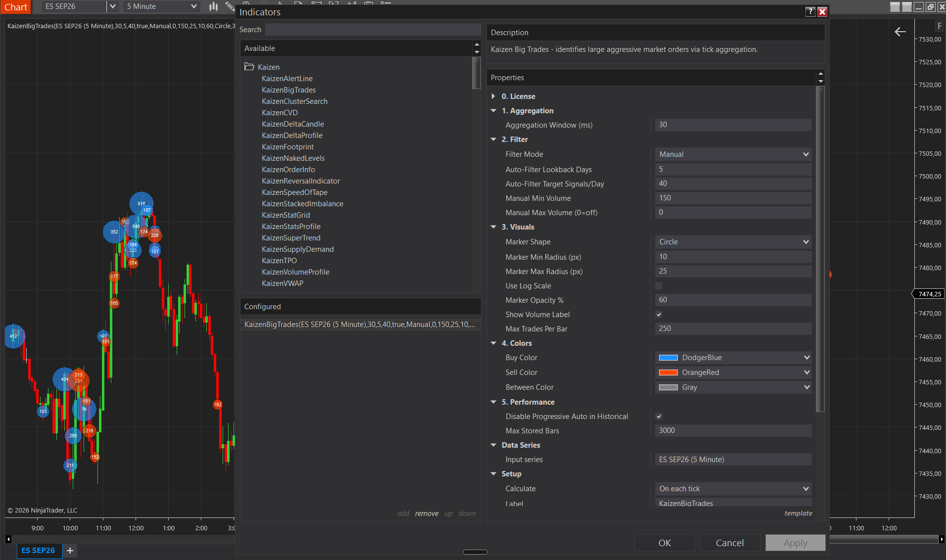Collapse the 2. Filter section

tap(493, 140)
